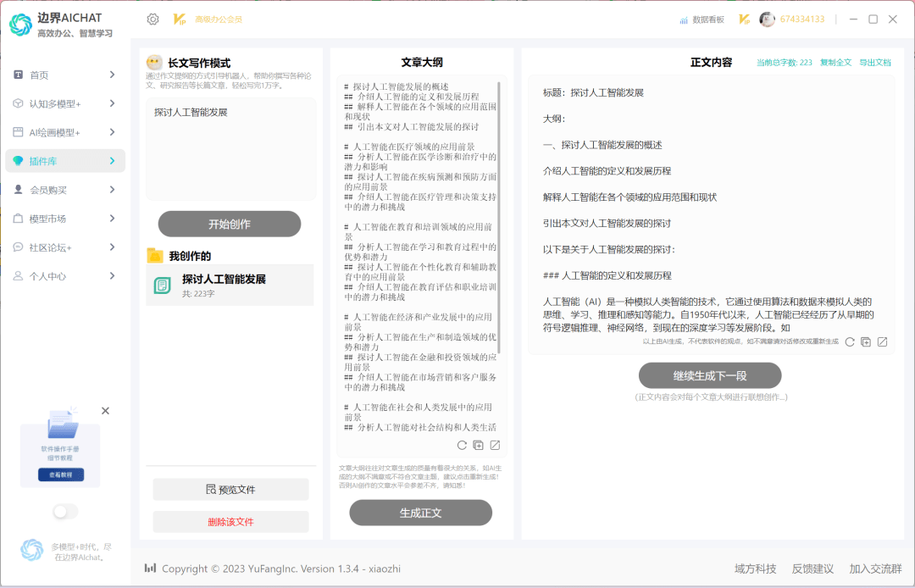Image resolution: width=915 pixels, height=588 pixels.
Task: Click the 边界AICHAT logo above the copyright
Action: 31,551
